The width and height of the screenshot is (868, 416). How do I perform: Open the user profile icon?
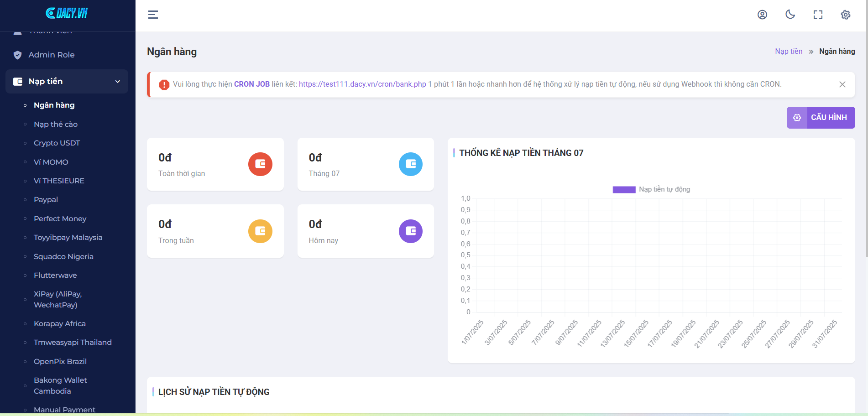762,15
